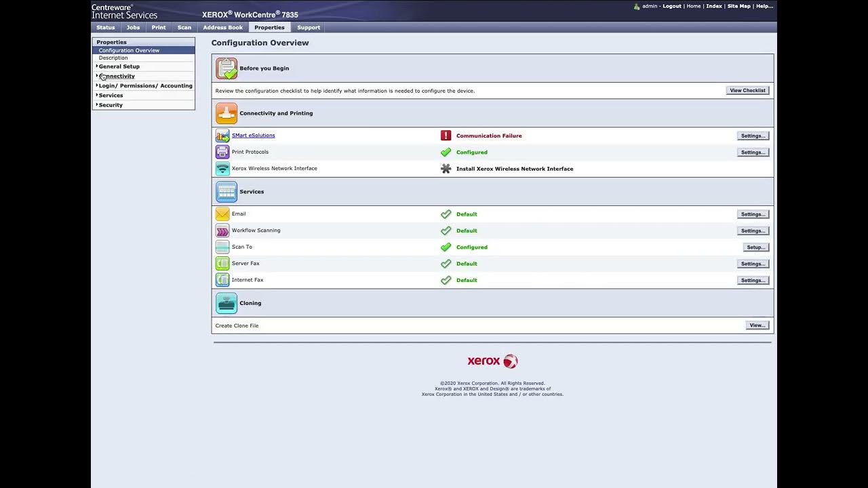
Task: Click the Xerox logo in the footer
Action: [x=492, y=361]
